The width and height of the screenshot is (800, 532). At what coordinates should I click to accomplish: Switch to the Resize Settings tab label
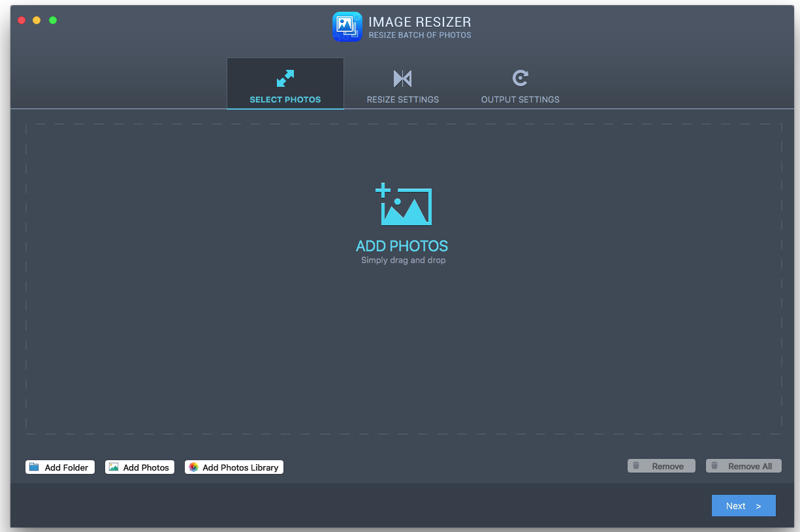402,100
